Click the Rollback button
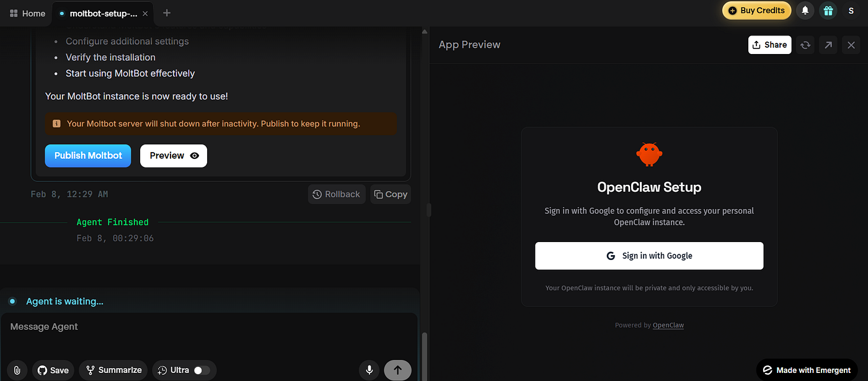This screenshot has height=381, width=868. click(337, 194)
